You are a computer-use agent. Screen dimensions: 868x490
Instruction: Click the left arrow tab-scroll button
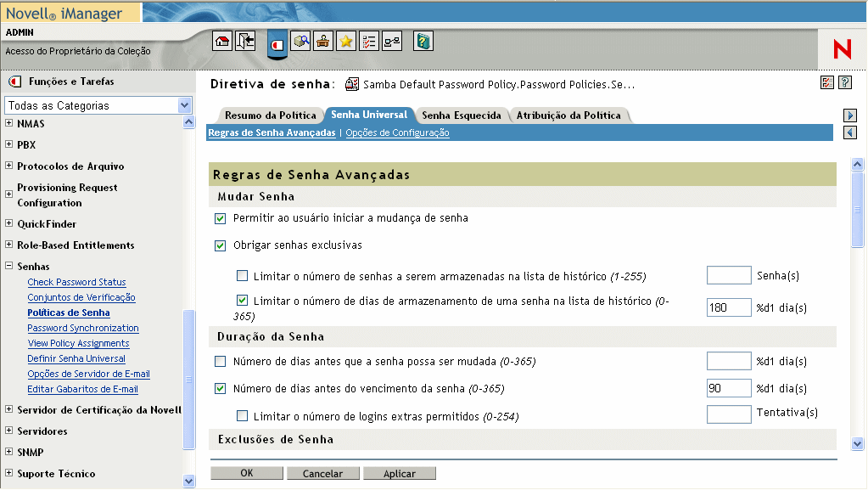coord(850,132)
